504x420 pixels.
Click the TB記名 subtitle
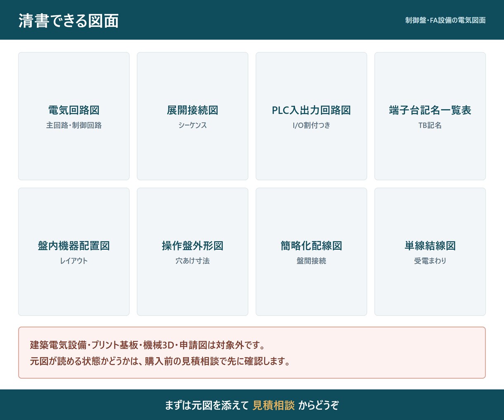tap(430, 125)
